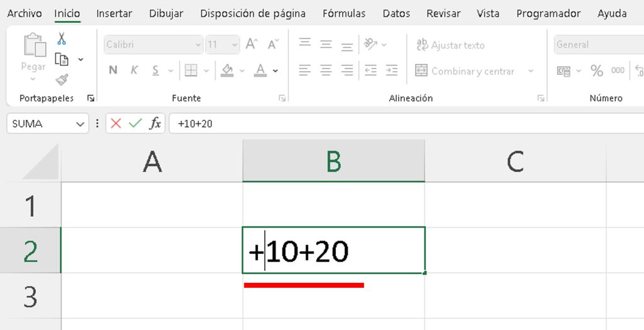Select the Format Painter brush icon

click(62, 80)
